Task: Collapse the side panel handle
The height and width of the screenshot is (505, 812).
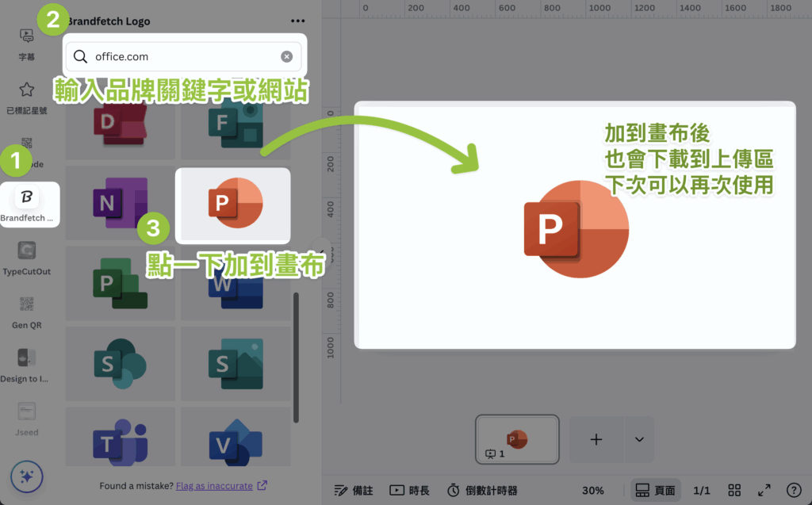Action: [322, 252]
